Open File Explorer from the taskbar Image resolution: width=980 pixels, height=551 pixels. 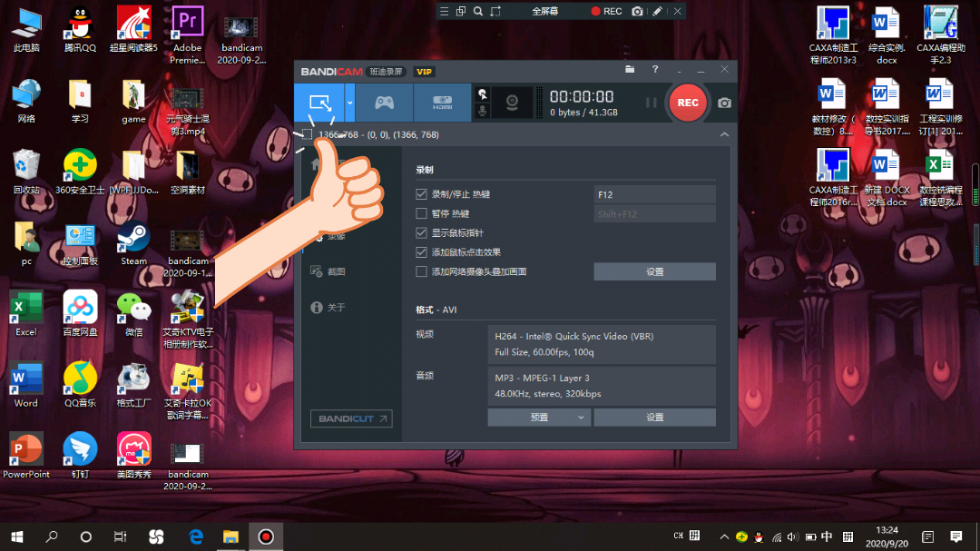tap(230, 536)
